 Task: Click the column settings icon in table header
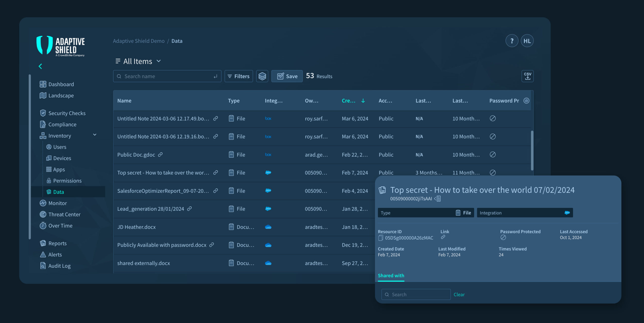526,101
